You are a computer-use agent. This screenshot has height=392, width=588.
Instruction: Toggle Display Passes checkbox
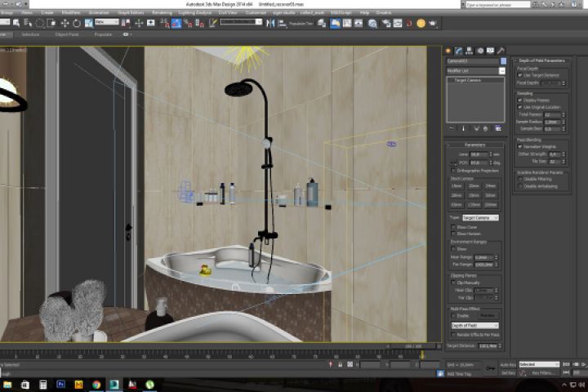[519, 100]
